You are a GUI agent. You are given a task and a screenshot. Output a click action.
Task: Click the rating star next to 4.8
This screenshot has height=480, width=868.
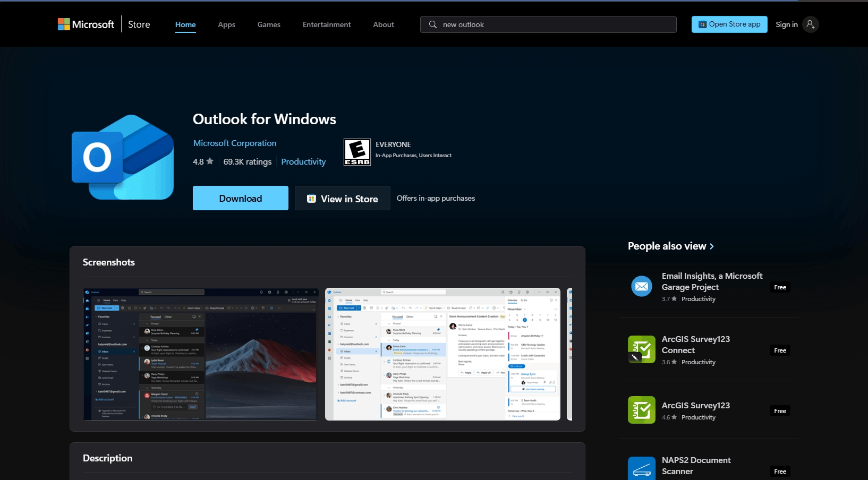click(210, 161)
